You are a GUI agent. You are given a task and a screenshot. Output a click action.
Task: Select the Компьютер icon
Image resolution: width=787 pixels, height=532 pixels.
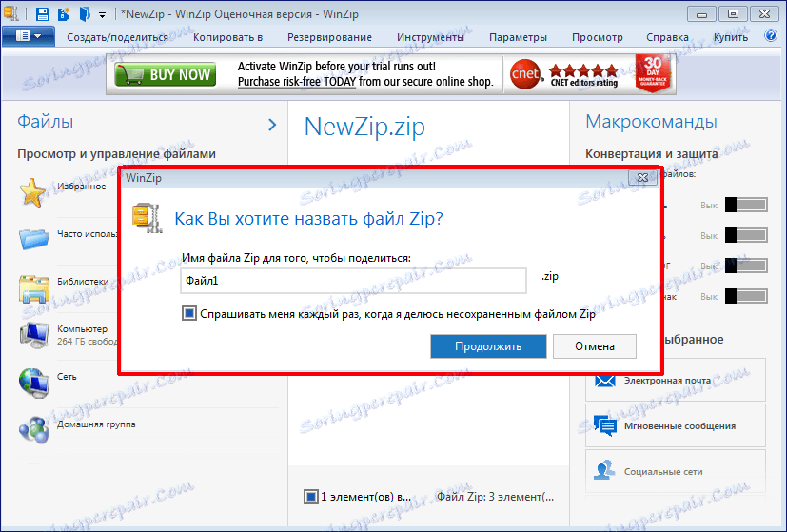(x=34, y=335)
